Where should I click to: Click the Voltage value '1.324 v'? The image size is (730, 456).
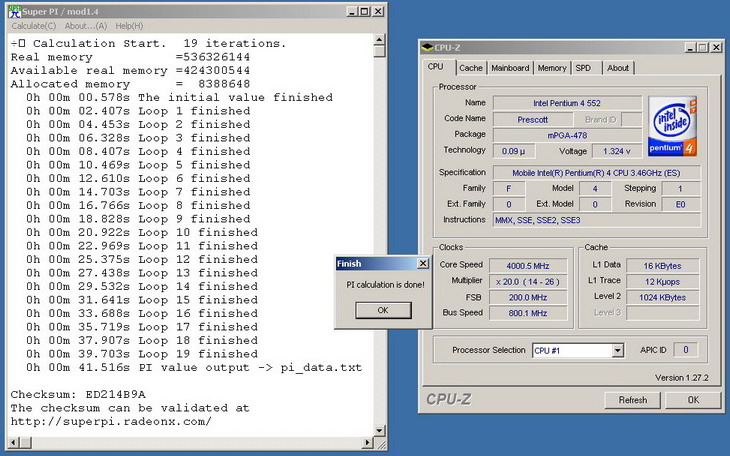pos(616,151)
